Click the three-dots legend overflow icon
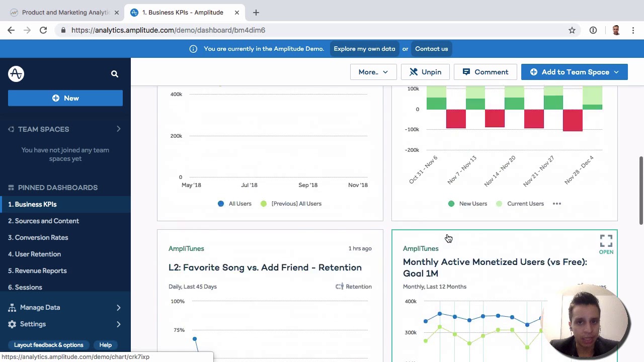Screen dimensions: 644x362 coord(556,204)
